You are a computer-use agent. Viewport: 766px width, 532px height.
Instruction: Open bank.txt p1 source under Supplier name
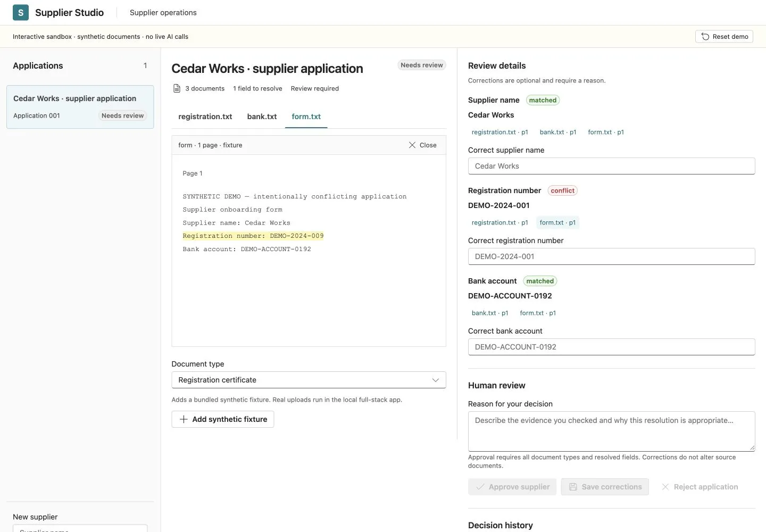click(558, 132)
